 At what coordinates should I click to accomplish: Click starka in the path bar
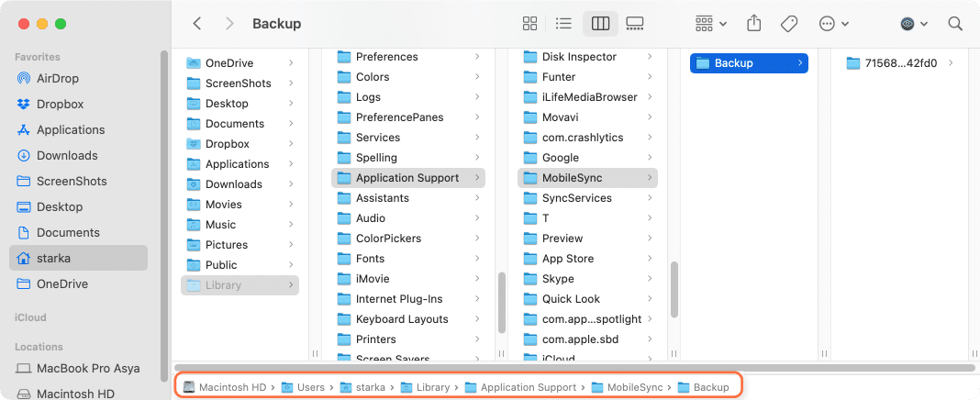[362, 387]
